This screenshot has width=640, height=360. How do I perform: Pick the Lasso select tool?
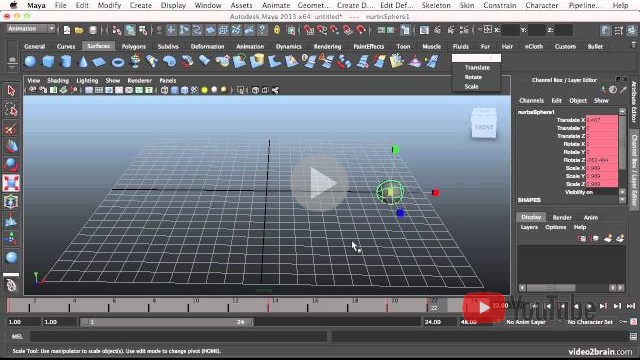[11, 109]
